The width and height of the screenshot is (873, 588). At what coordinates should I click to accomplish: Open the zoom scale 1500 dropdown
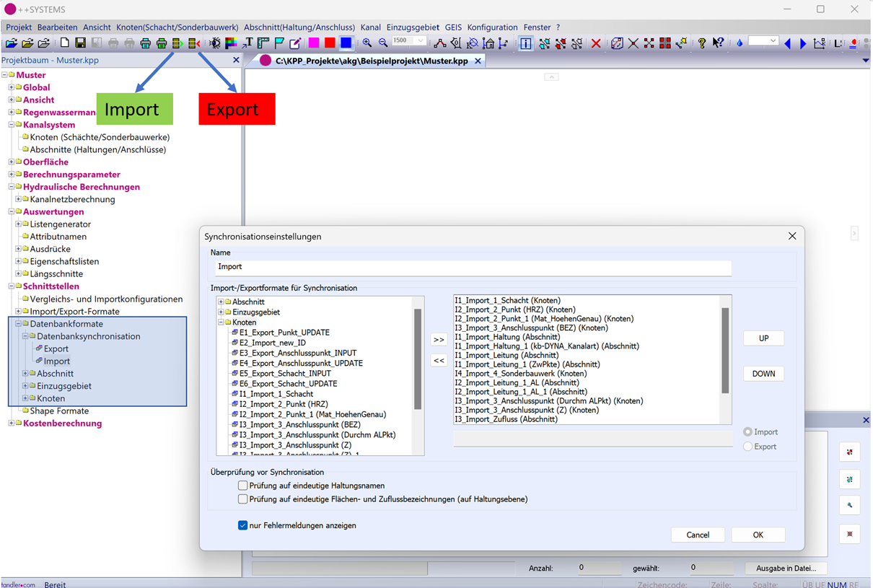click(x=421, y=42)
